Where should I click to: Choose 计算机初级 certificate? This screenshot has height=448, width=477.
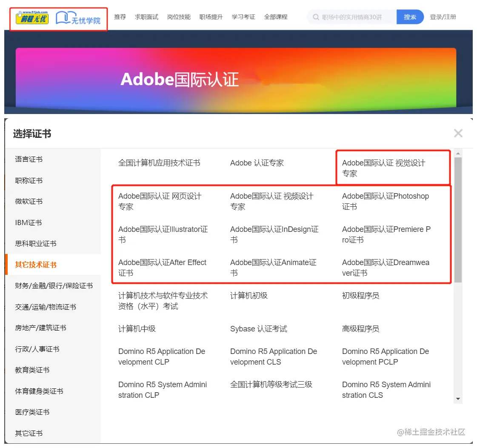(249, 296)
